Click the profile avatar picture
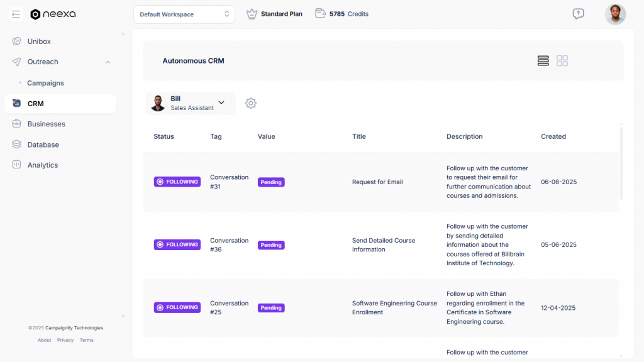 [x=615, y=14]
